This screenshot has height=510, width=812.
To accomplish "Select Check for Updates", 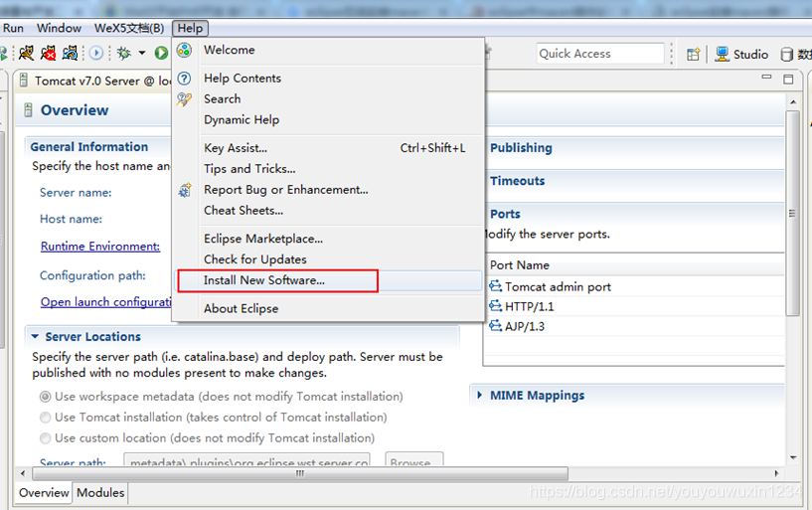I will click(254, 259).
